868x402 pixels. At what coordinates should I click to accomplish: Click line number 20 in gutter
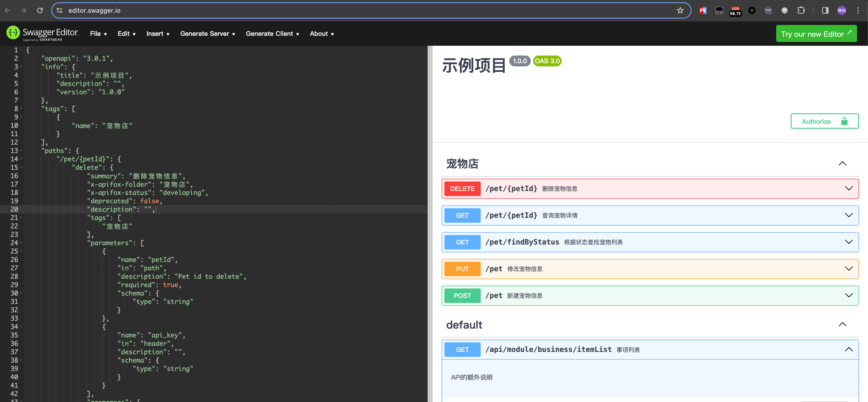pos(14,209)
